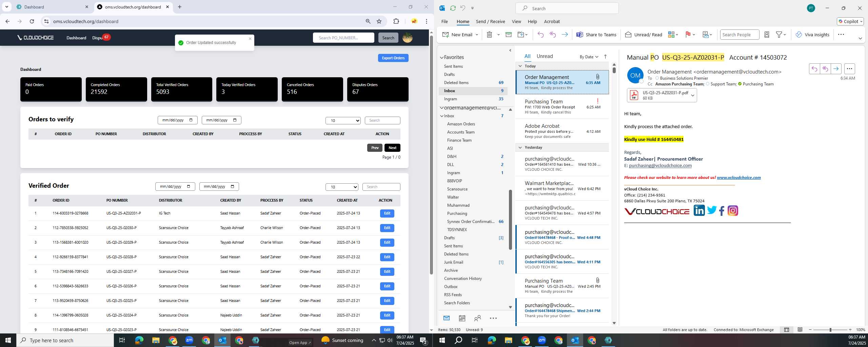Open the File menu in Outlook

tap(445, 21)
